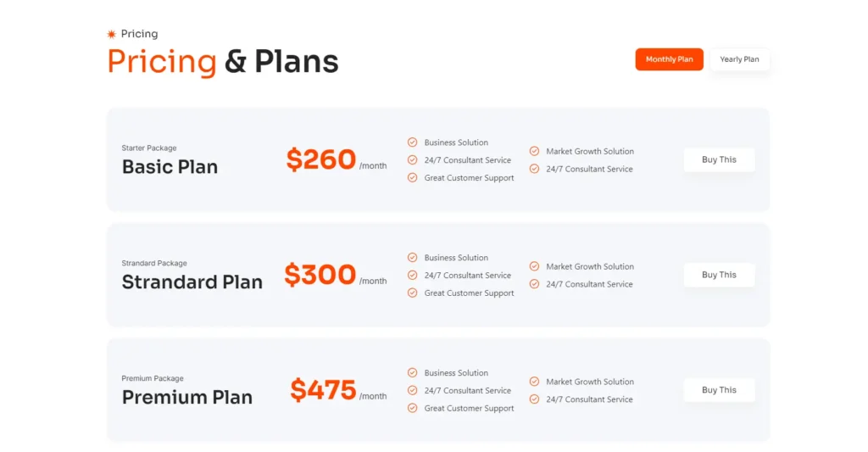
Task: Click the $300 price on Strandard Plan
Action: click(320, 275)
